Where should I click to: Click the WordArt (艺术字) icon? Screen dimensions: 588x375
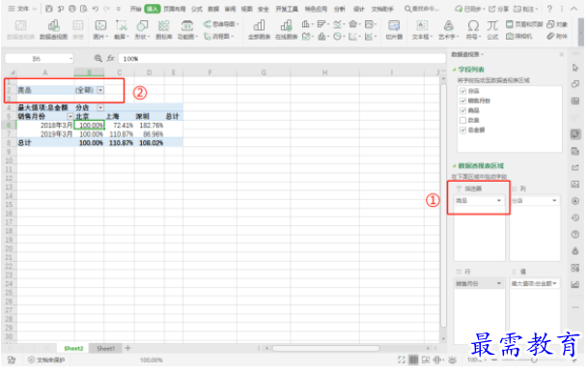(449, 29)
